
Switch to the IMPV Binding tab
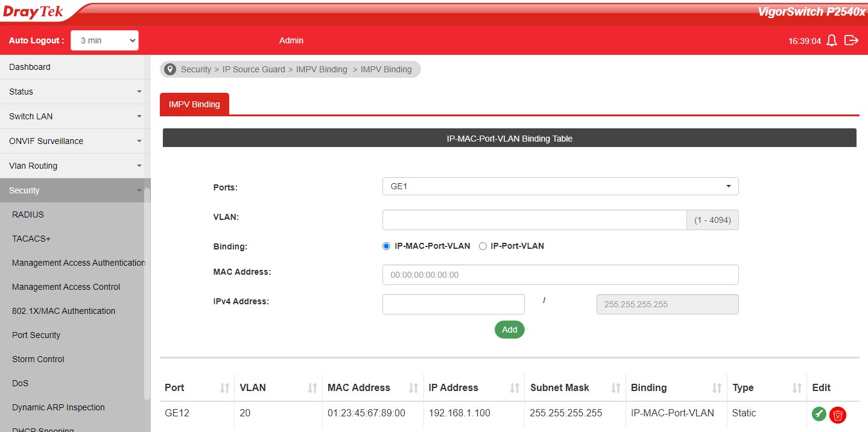[194, 104]
